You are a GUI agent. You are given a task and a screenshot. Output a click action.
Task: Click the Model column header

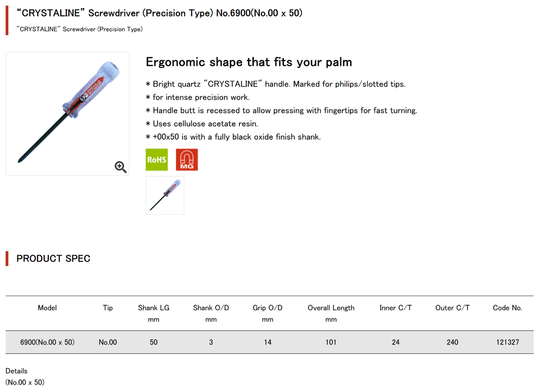[47, 308]
